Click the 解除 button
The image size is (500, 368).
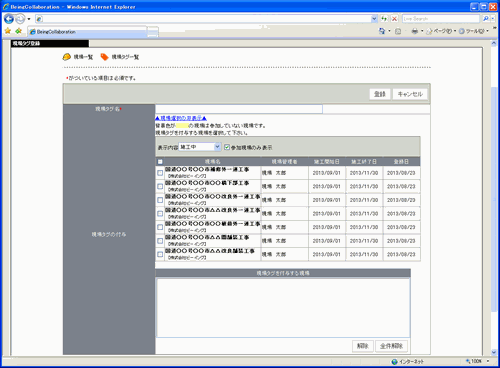coord(363,346)
